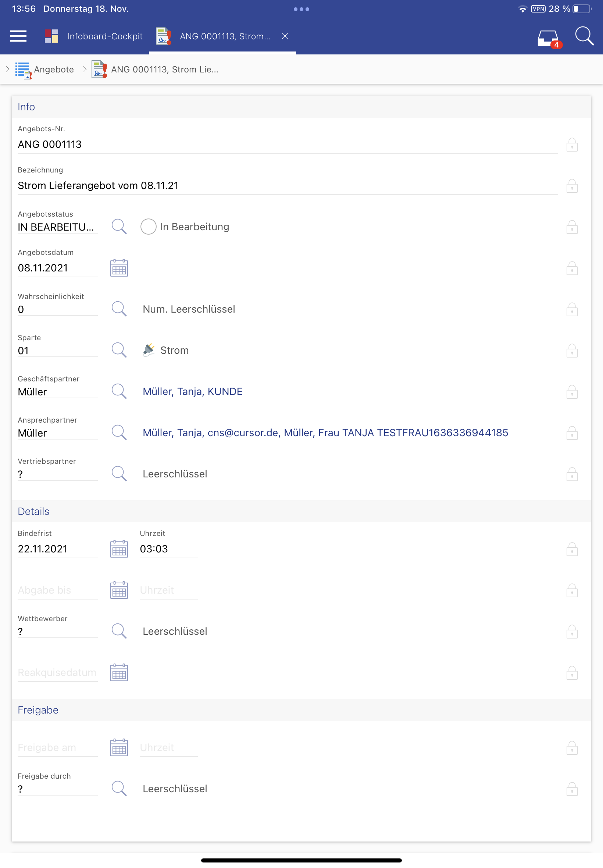Switch to the Infoboard-Cockpit tab

pos(94,36)
